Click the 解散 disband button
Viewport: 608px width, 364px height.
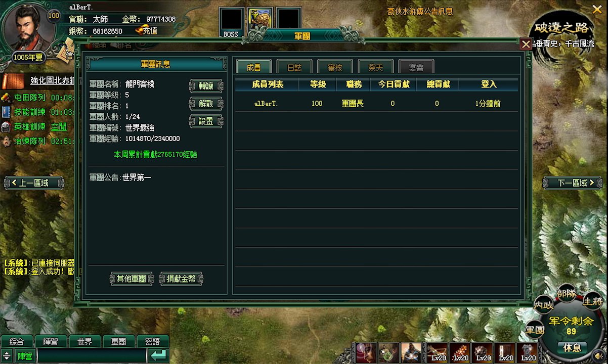tap(206, 104)
